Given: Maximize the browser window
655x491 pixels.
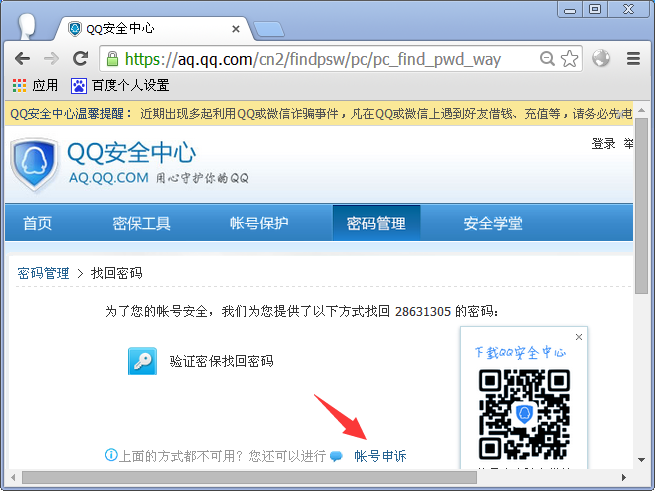Looking at the screenshot, I should coord(595,9).
